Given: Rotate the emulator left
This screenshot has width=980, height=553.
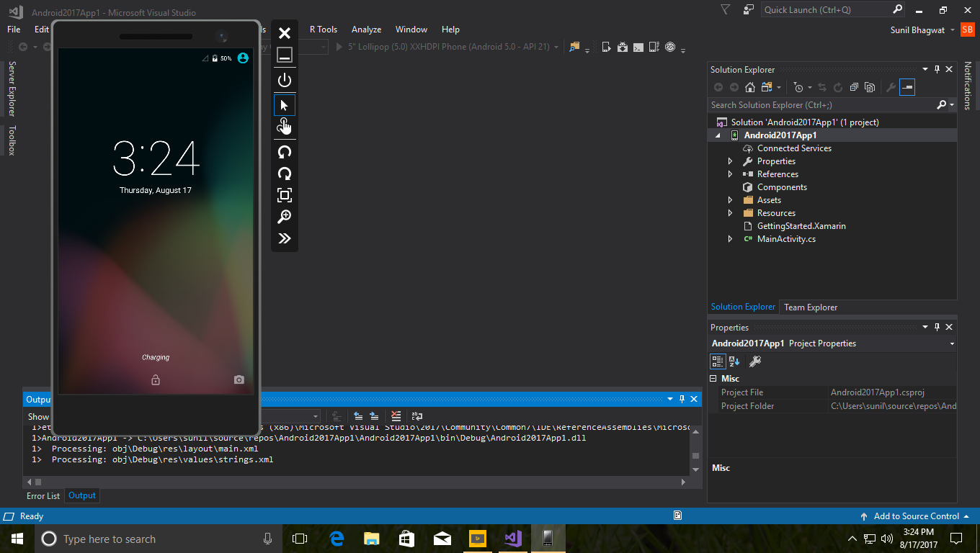Looking at the screenshot, I should [285, 152].
